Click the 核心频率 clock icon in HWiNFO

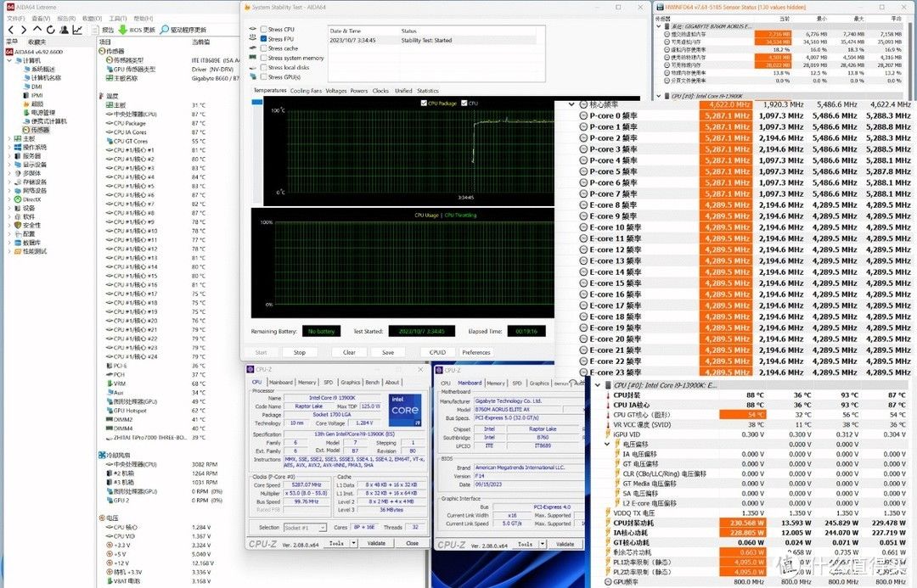point(583,104)
